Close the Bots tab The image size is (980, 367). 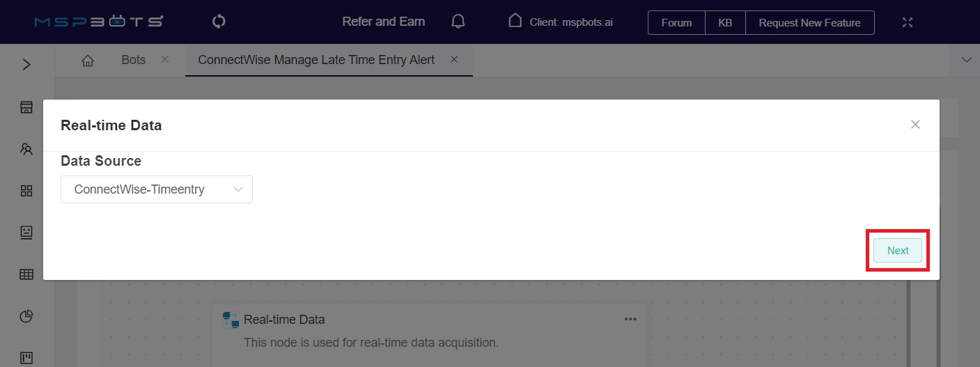(x=165, y=59)
